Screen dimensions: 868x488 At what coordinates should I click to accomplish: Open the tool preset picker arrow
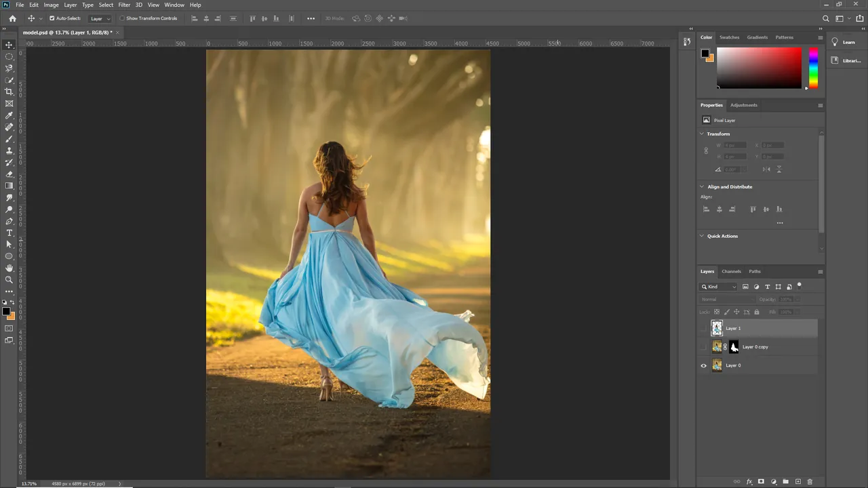pos(41,18)
